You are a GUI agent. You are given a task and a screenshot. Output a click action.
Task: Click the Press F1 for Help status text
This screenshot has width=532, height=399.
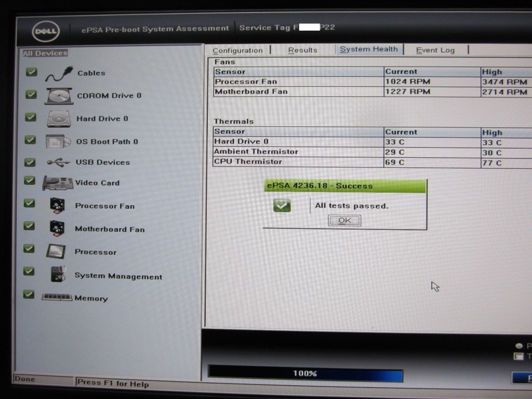(x=113, y=383)
